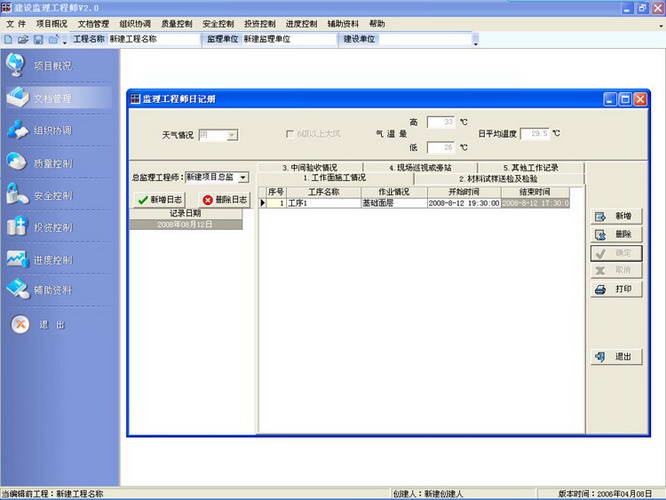The image size is (666, 500).
Task: Click the 基础面层 cell
Action: [394, 203]
